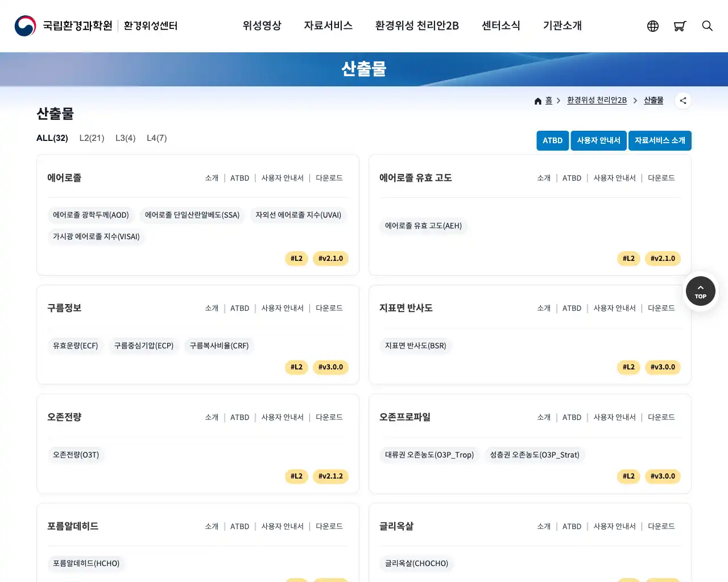Screen dimensions: 728x582
Task: Open 사용자 안내서 link in 글리옥살 card
Action: (615, 526)
